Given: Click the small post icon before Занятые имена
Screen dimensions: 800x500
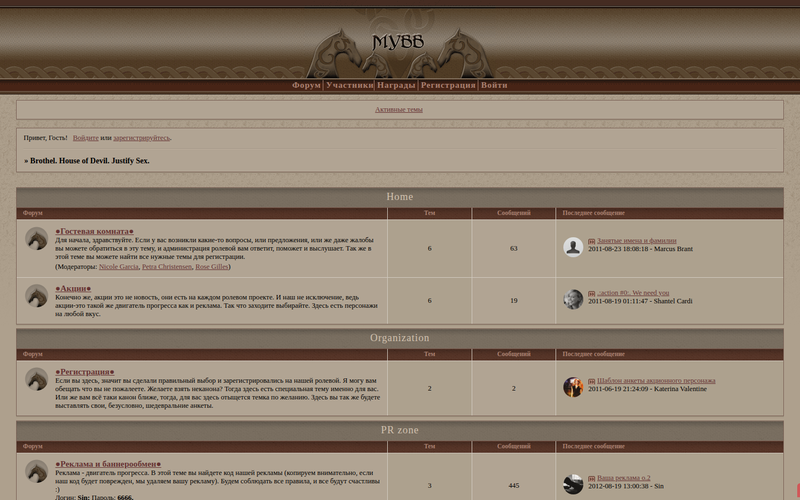Looking at the screenshot, I should (x=592, y=241).
